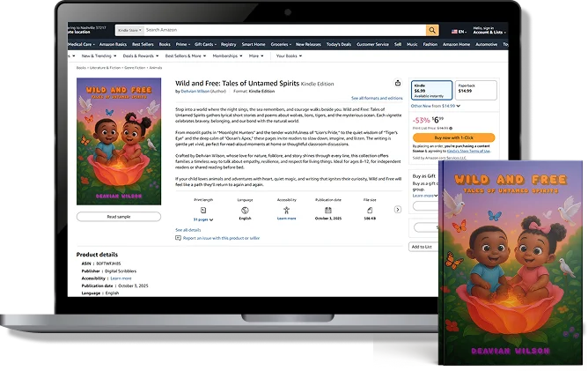The image size is (588, 371).
Task: Click the Read sample button
Action: coord(119,217)
